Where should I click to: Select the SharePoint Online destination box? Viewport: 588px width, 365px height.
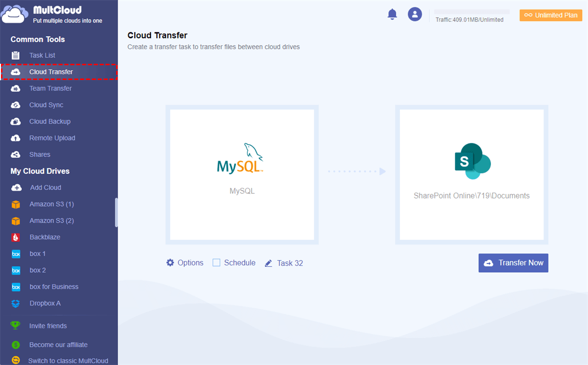[472, 175]
